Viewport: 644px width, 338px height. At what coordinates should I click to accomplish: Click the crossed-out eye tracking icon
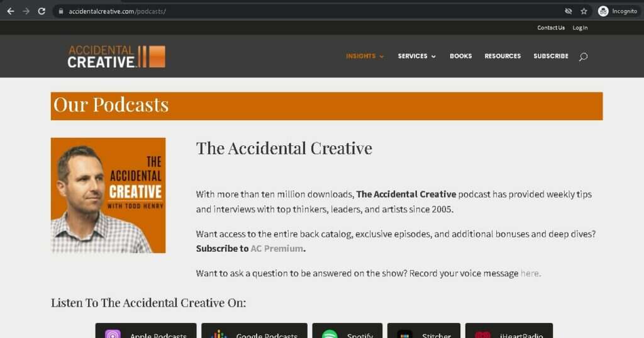[569, 11]
